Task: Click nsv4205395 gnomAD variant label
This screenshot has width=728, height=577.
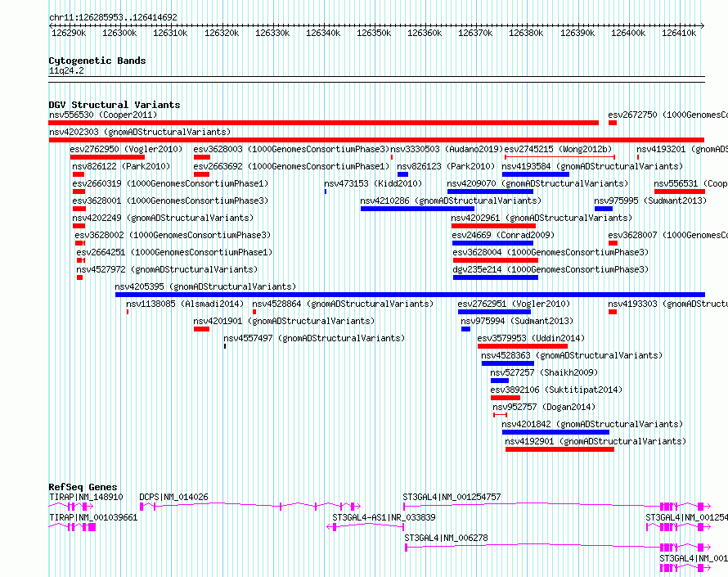Action: 205,286
